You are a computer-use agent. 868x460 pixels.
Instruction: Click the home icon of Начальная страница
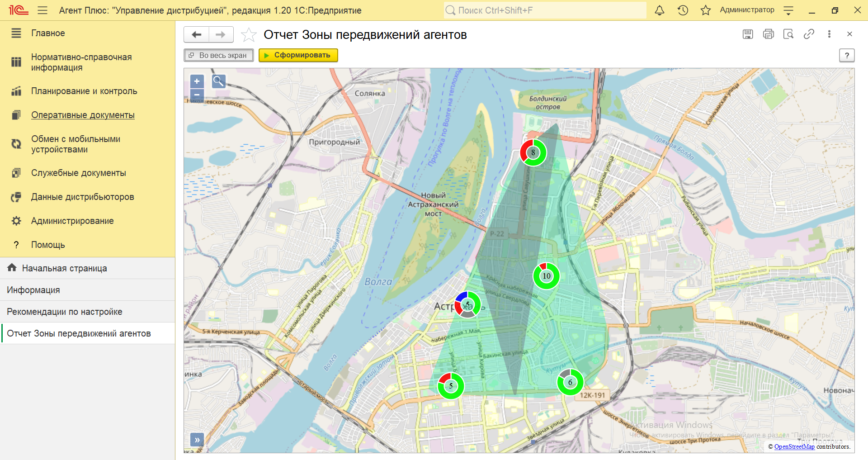pos(12,268)
